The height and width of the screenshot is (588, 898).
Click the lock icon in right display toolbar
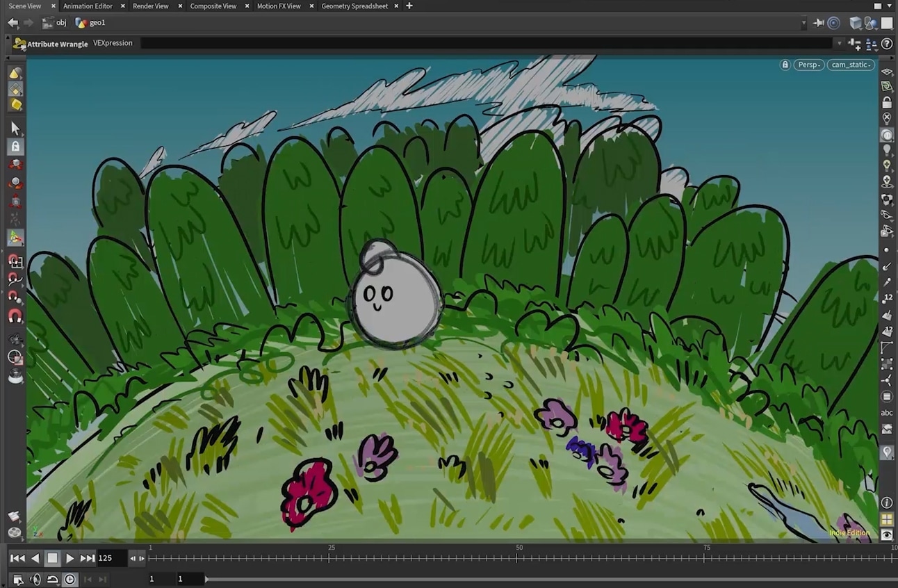(x=887, y=103)
